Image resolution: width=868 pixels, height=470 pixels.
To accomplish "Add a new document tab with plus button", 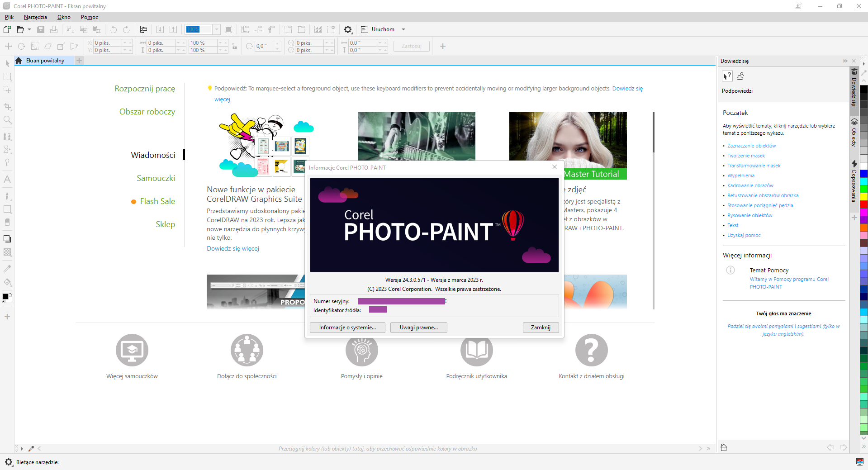I will (x=79, y=61).
